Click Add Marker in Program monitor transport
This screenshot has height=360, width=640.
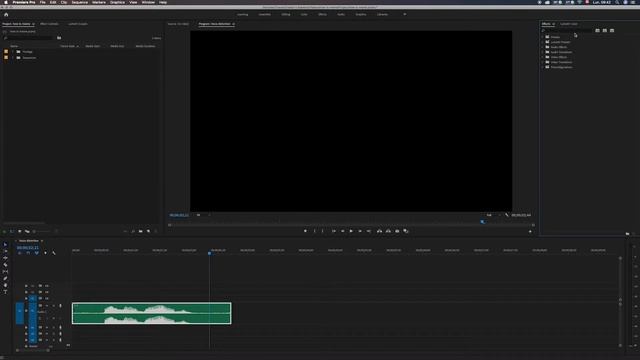pyautogui.click(x=305, y=231)
